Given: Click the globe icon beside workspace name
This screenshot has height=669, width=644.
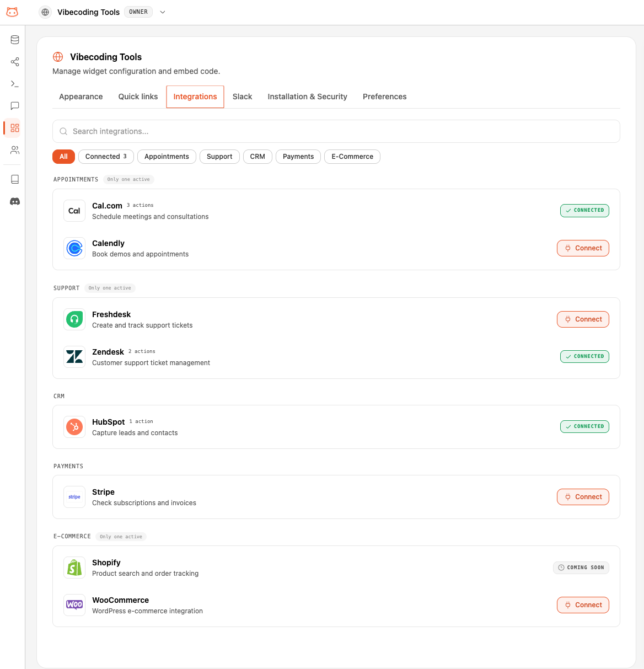Looking at the screenshot, I should click(x=45, y=12).
